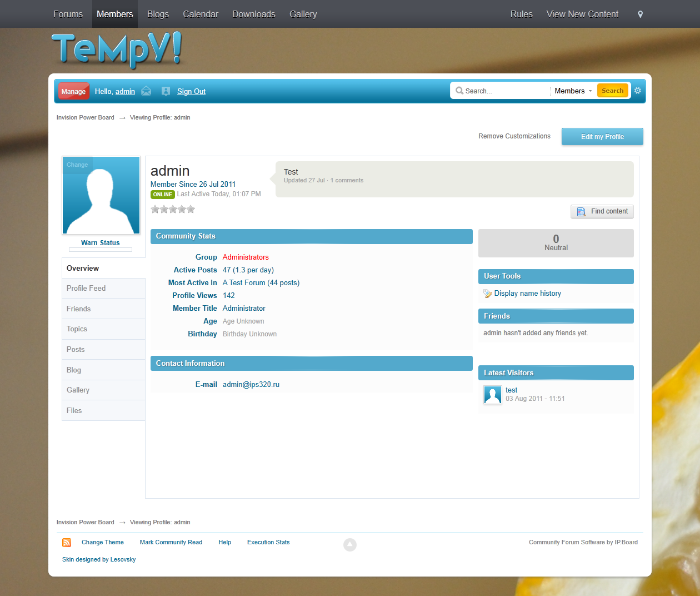Click the Display name history icon

(x=488, y=294)
